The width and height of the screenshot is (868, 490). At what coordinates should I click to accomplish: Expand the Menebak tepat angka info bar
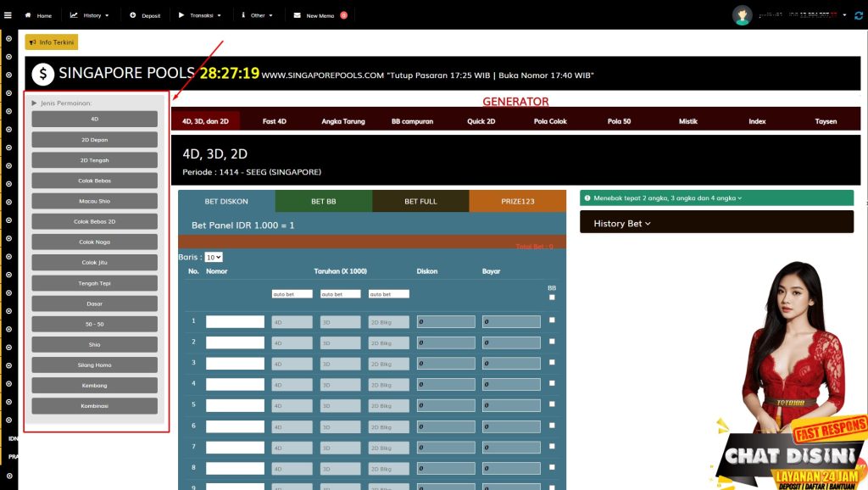[717, 198]
